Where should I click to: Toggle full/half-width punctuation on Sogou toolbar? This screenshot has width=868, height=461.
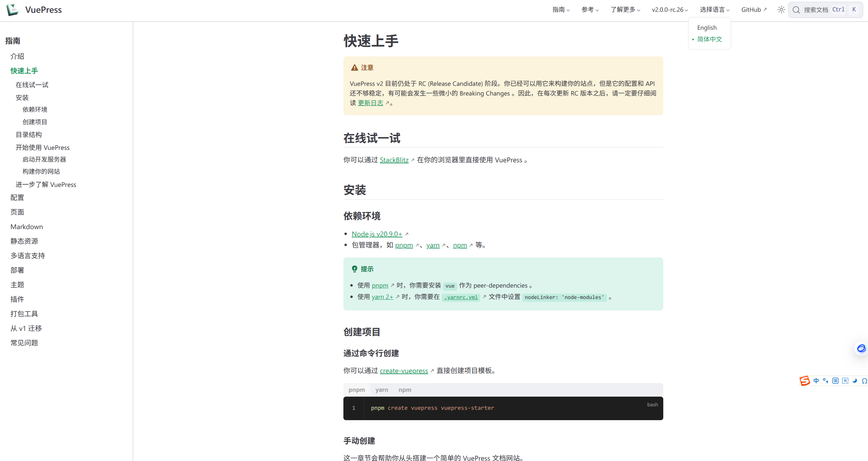tap(826, 381)
